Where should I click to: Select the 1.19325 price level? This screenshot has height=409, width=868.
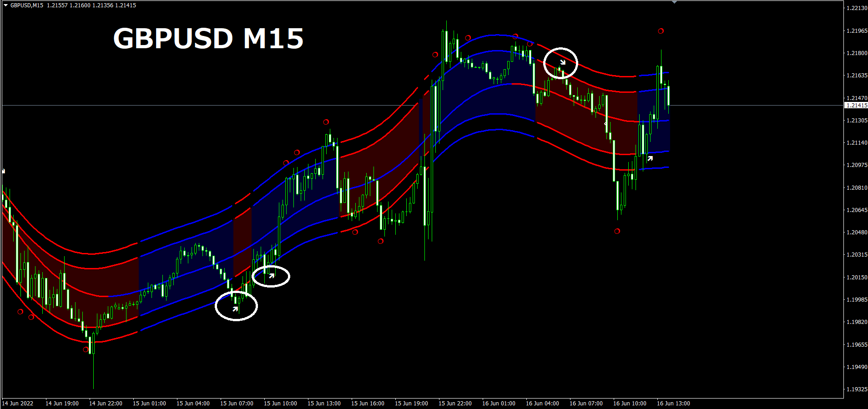[857, 389]
